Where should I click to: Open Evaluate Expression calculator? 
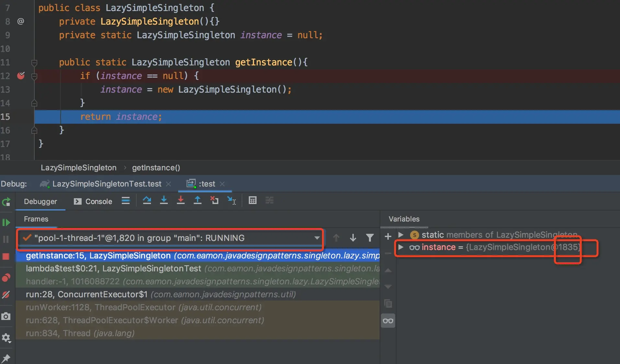tap(253, 200)
